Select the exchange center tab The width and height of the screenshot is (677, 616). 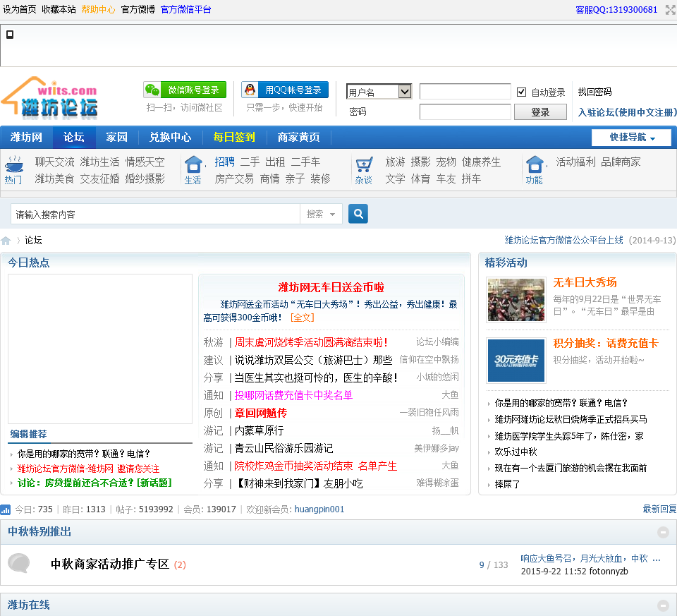[170, 138]
